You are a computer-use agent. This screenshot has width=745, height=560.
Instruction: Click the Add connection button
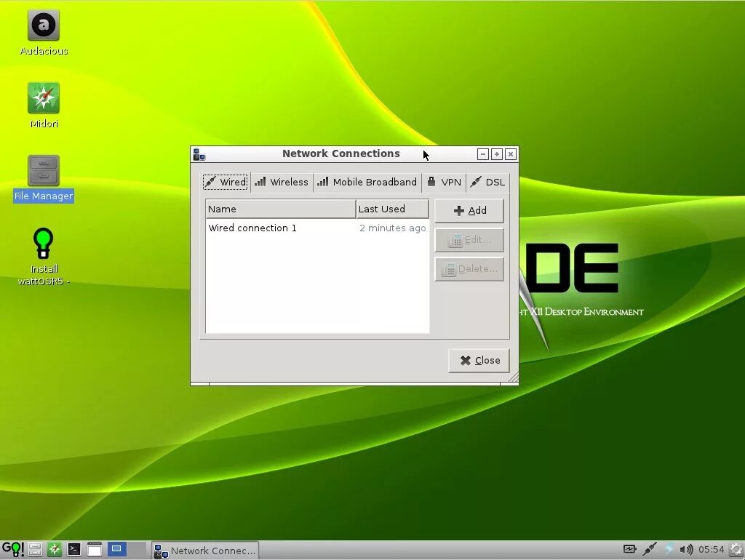[x=469, y=210]
